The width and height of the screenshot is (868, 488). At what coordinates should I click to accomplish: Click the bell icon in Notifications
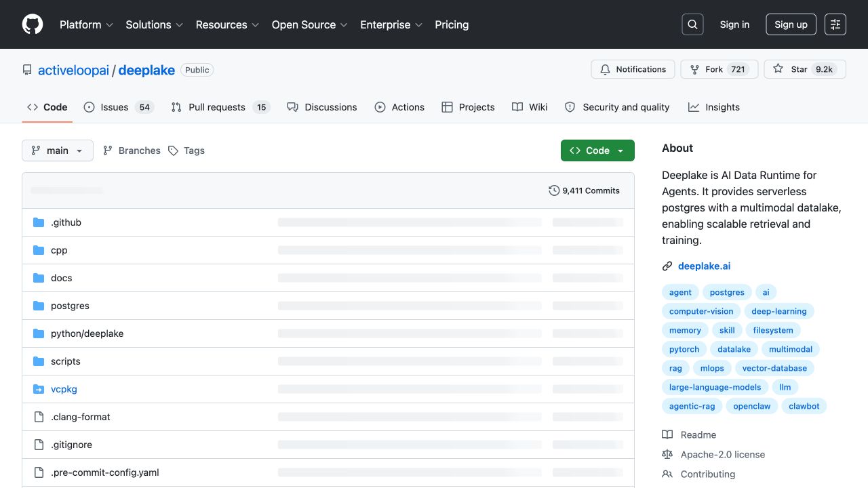(606, 69)
